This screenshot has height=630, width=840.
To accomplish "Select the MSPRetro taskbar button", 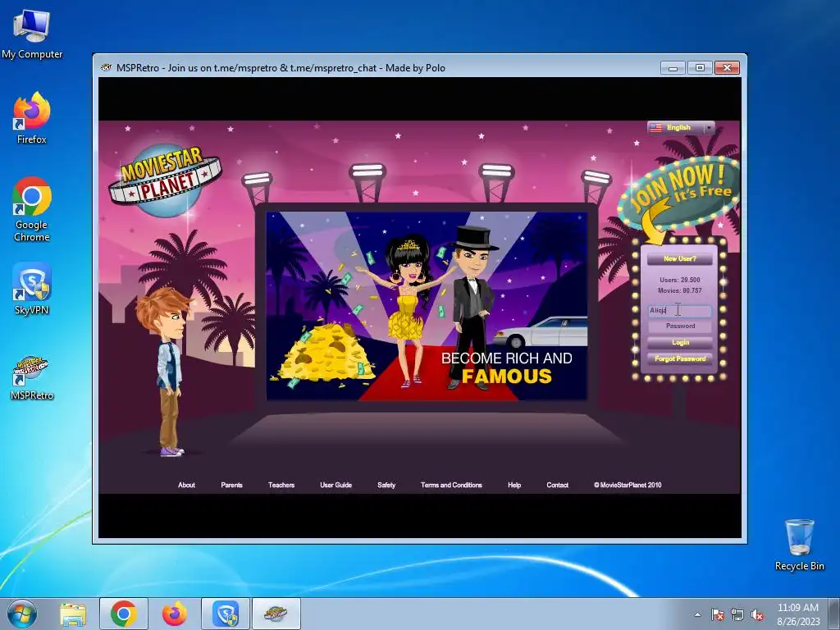I will pos(276,614).
